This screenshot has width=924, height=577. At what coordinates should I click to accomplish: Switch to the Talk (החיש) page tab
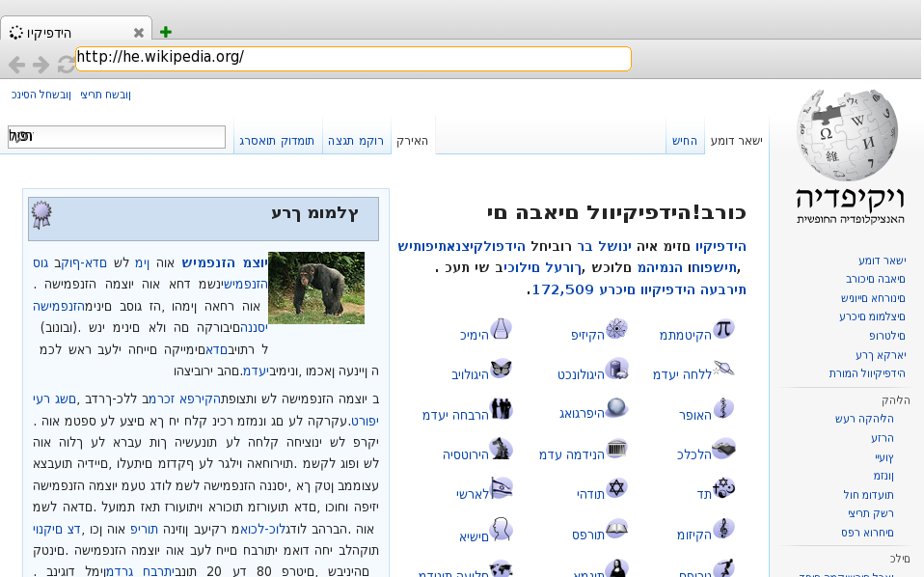685,141
